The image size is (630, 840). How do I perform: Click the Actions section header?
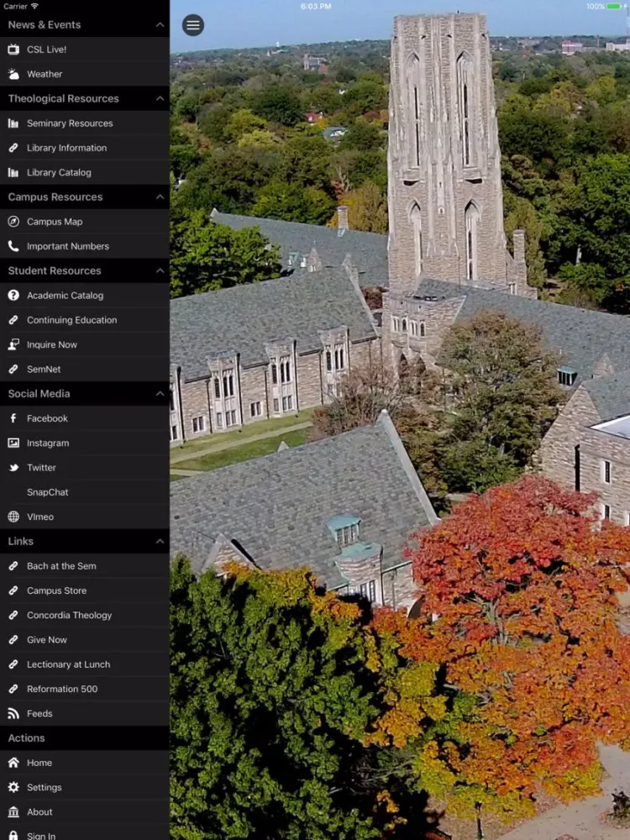click(x=85, y=738)
